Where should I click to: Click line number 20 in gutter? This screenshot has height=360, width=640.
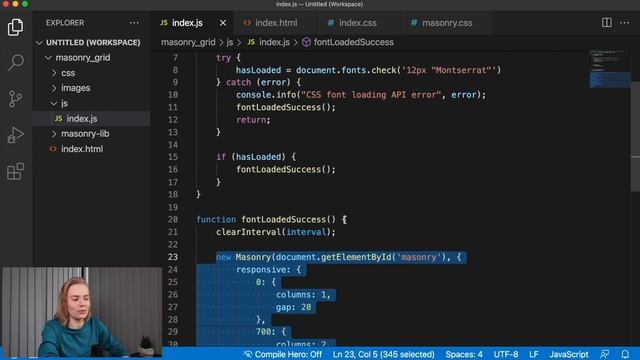tap(173, 220)
